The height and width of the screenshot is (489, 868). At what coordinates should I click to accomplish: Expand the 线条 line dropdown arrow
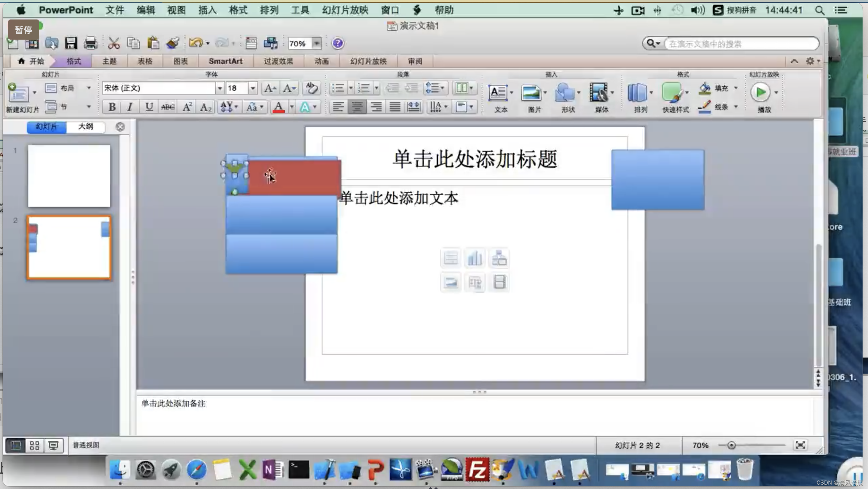coord(736,107)
